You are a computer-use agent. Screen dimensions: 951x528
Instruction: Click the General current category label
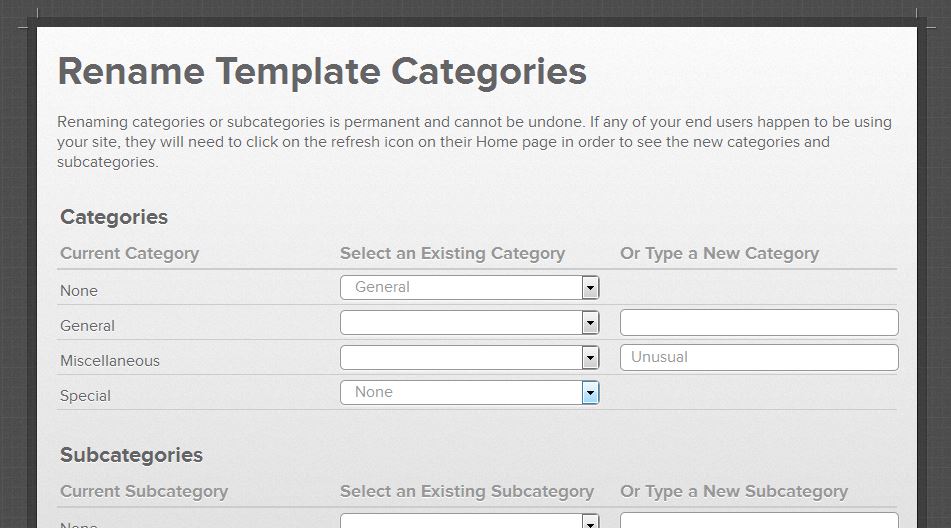point(87,326)
